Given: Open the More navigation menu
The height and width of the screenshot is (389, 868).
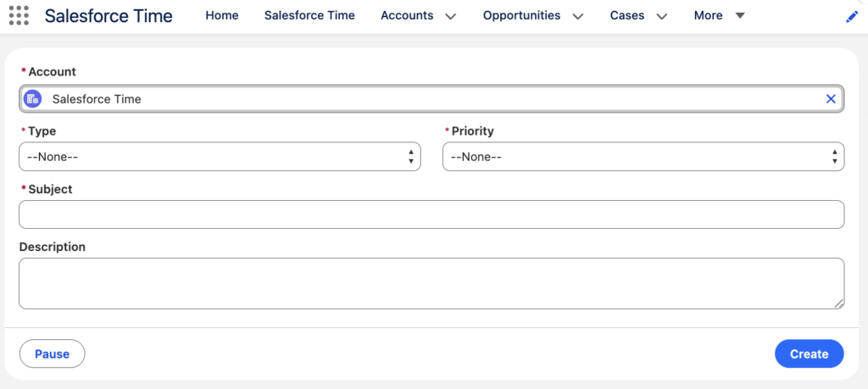Looking at the screenshot, I should pyautogui.click(x=719, y=15).
